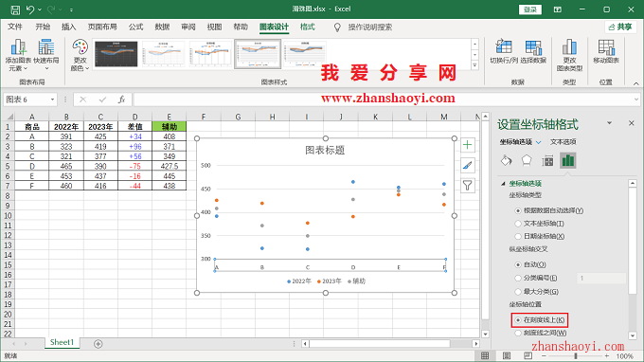Open format pane task options dropdown arrow
644x362 pixels.
[x=610, y=123]
